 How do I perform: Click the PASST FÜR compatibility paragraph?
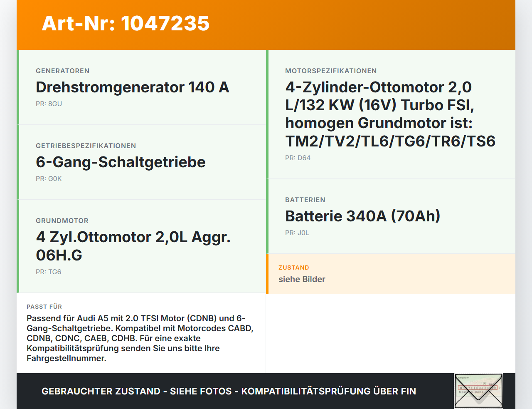coord(140,338)
